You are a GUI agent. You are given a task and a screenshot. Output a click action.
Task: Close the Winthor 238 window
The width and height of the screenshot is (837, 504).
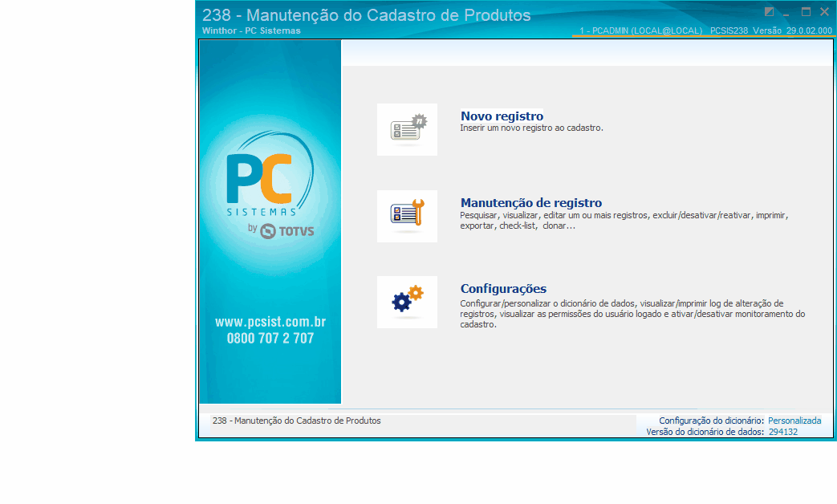point(824,11)
